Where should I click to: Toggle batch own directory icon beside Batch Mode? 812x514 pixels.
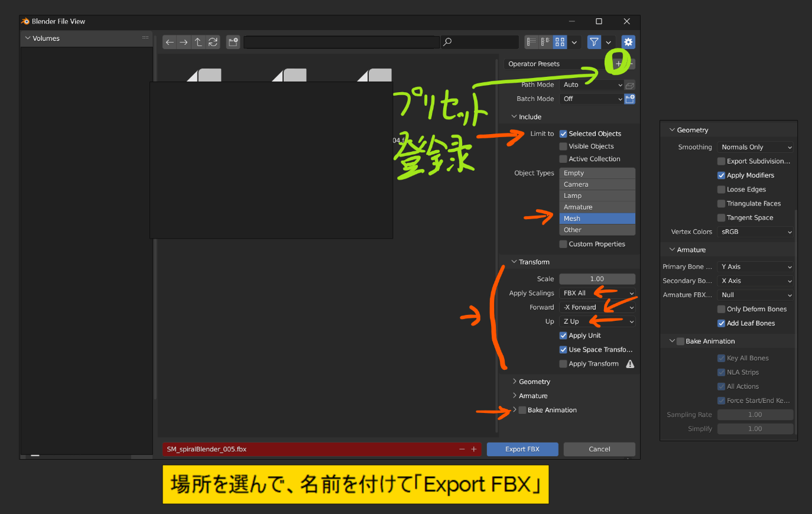tap(630, 99)
